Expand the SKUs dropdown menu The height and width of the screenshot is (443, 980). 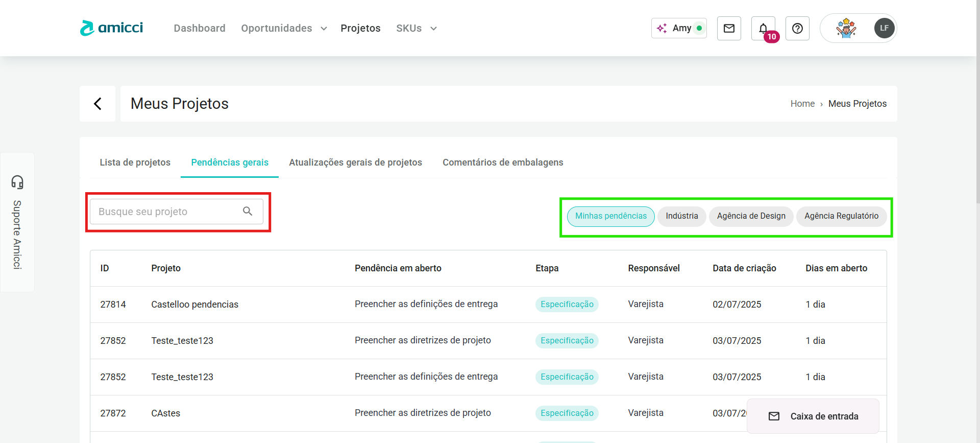point(416,29)
